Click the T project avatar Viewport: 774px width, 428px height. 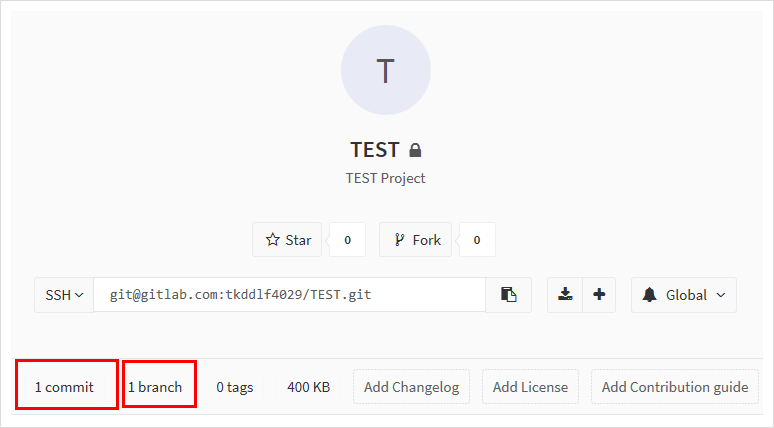386,70
